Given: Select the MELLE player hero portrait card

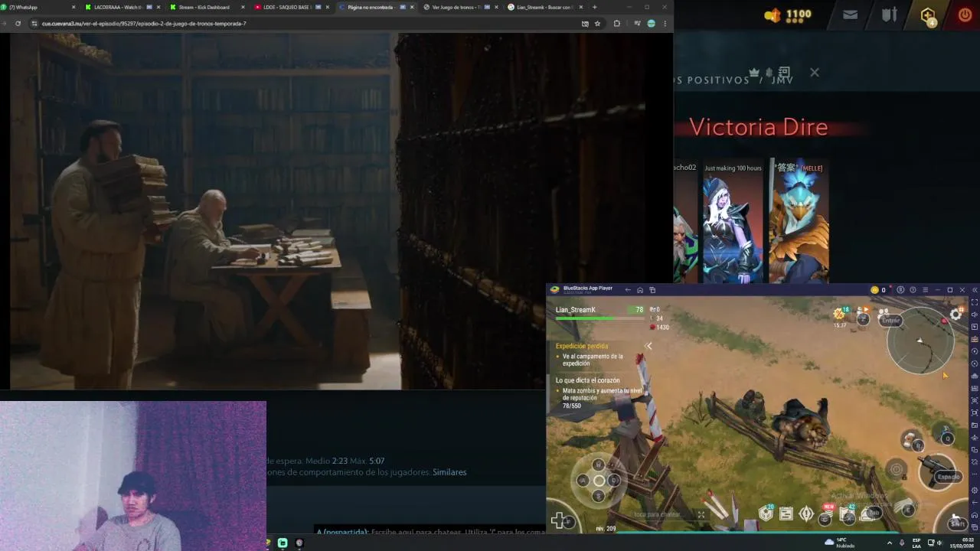Looking at the screenshot, I should point(799,222).
